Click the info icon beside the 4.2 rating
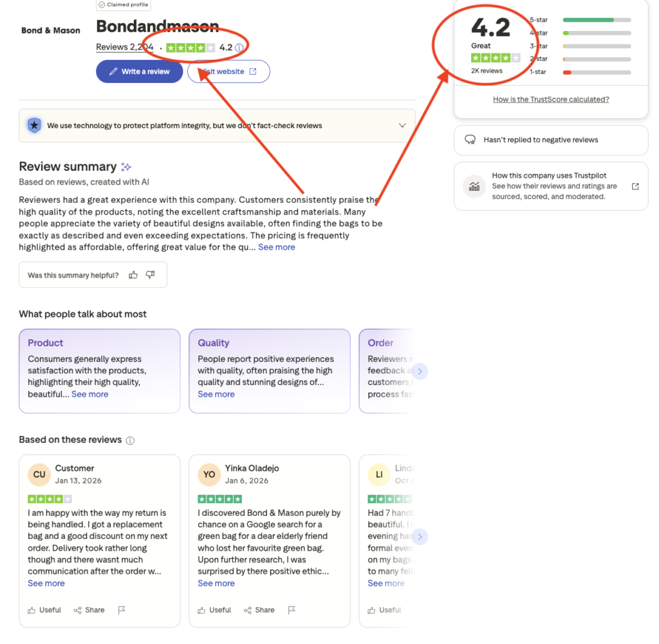The image size is (659, 644). [x=239, y=48]
